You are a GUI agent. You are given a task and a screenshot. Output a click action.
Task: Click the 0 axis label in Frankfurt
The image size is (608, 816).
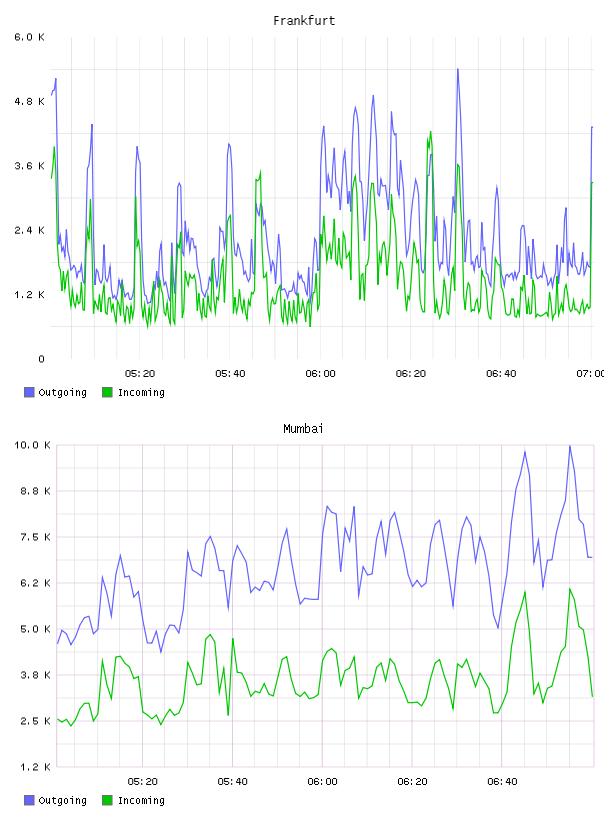(x=41, y=359)
